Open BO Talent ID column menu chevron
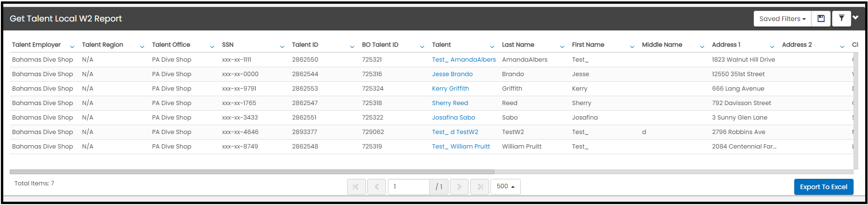This screenshot has height=205, width=868. click(422, 47)
